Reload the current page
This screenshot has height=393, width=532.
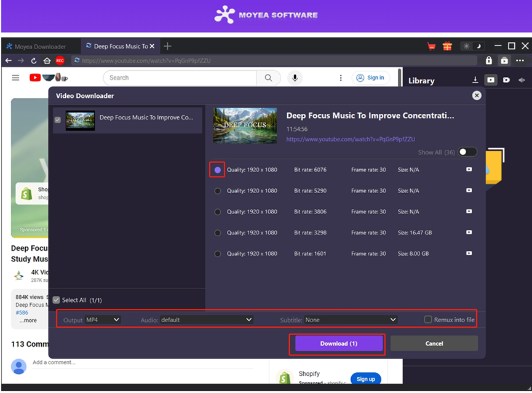click(x=34, y=61)
